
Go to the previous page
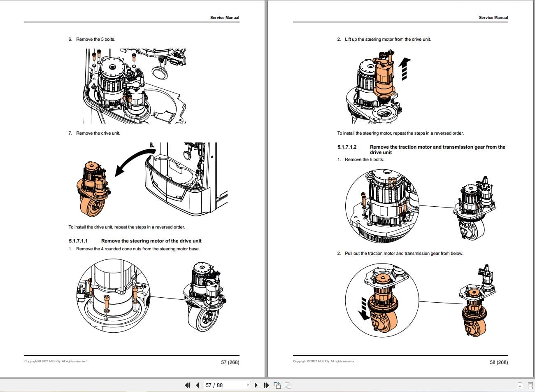point(198,385)
